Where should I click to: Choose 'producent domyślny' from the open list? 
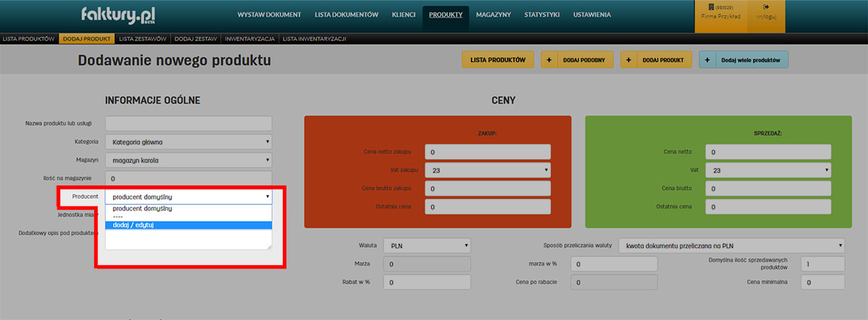tap(189, 208)
